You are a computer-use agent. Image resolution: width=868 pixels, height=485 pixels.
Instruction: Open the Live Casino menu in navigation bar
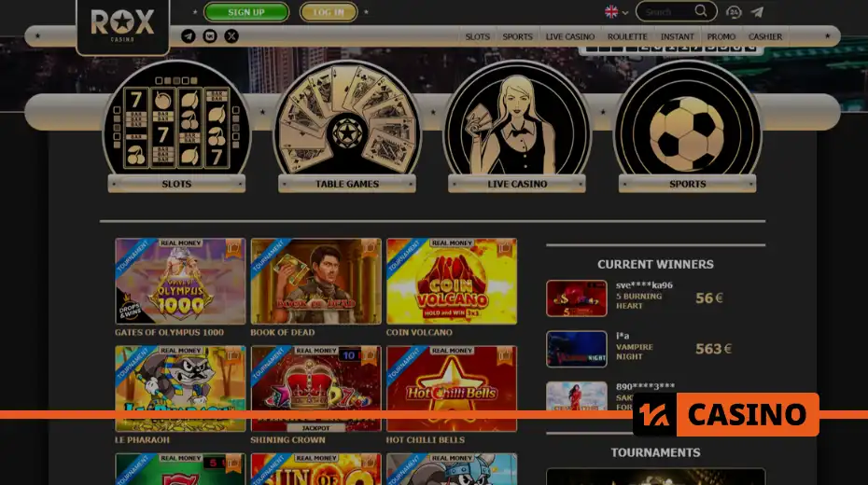point(570,36)
